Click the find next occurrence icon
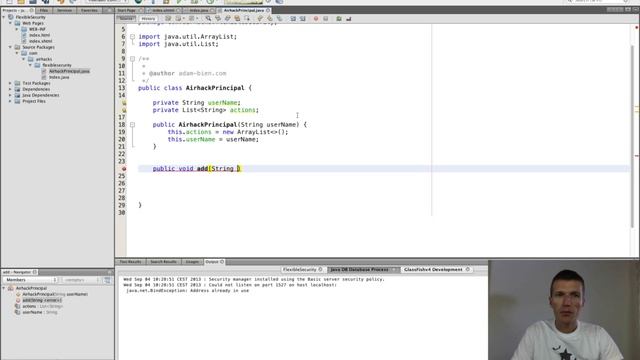 [x=228, y=18]
